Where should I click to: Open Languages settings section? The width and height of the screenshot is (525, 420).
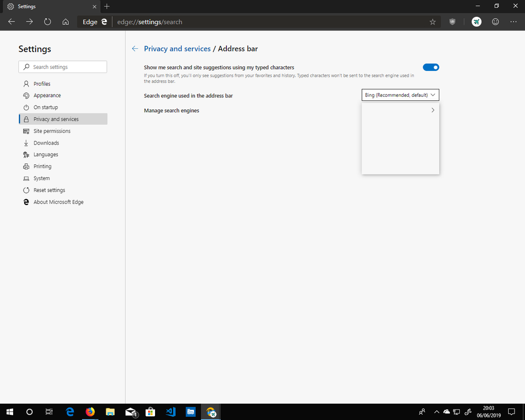[63, 155]
